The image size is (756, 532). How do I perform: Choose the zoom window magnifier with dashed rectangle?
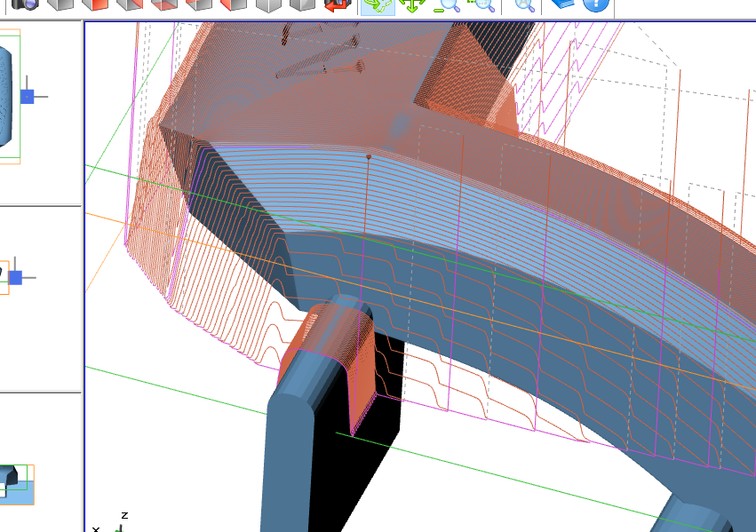(481, 5)
